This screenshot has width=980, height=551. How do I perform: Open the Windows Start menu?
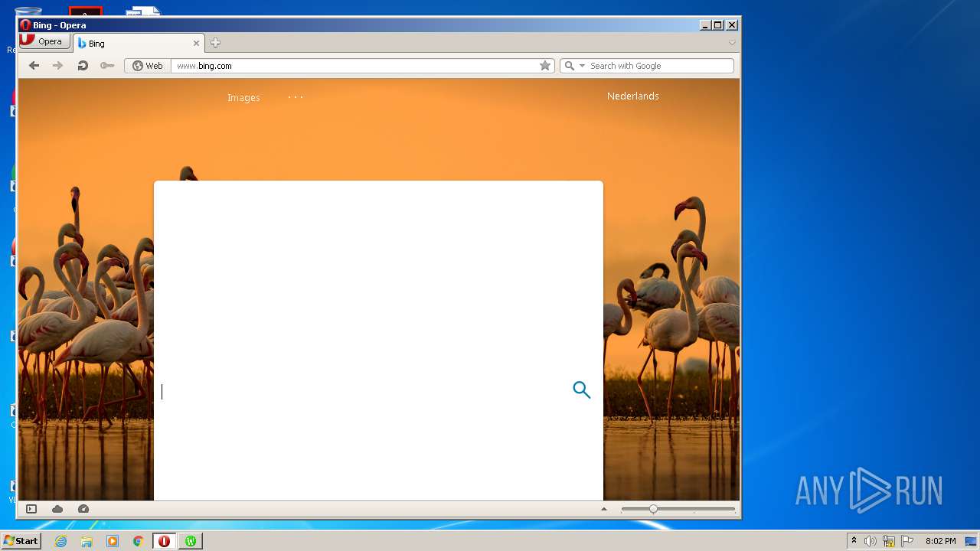(21, 541)
